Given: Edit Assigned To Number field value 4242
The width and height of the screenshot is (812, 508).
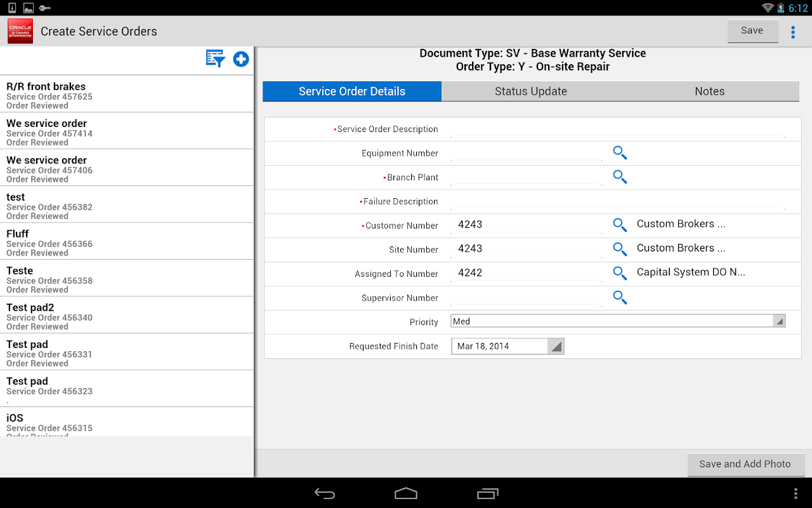Looking at the screenshot, I should [527, 273].
